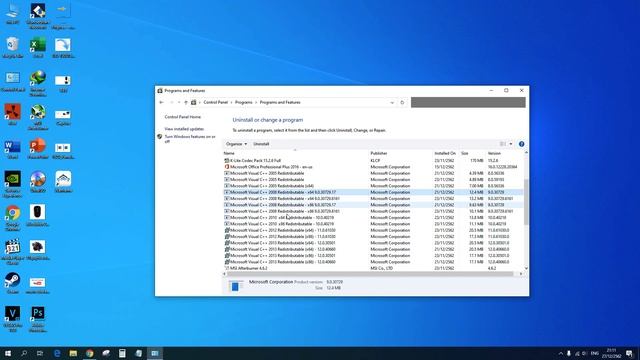640x360 pixels.
Task: Click the horizontal scrollbar below program list
Action: (x=370, y=274)
